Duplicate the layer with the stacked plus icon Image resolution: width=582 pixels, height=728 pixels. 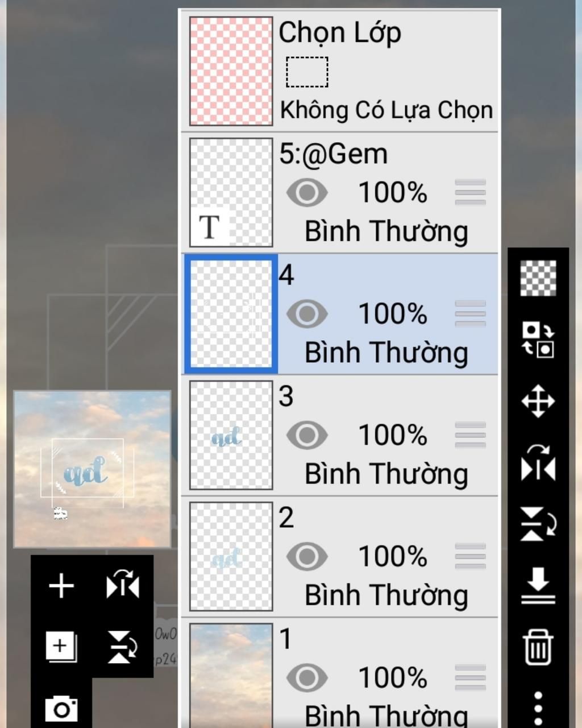tap(61, 647)
